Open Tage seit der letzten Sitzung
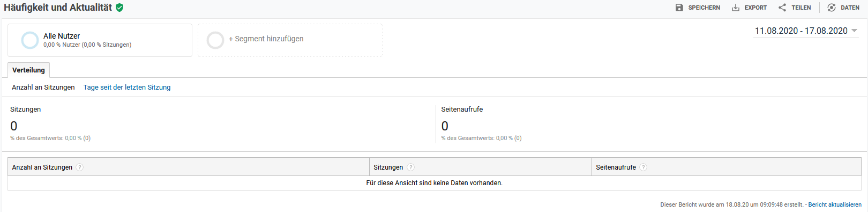868x212 pixels. click(x=127, y=87)
